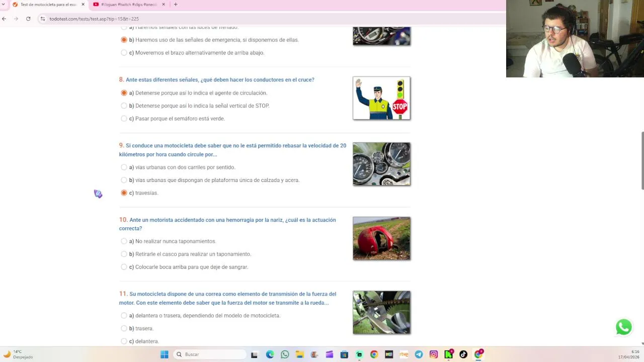644x362 pixels.
Task: Open Microsoft Edge from taskbar
Action: 270,354
